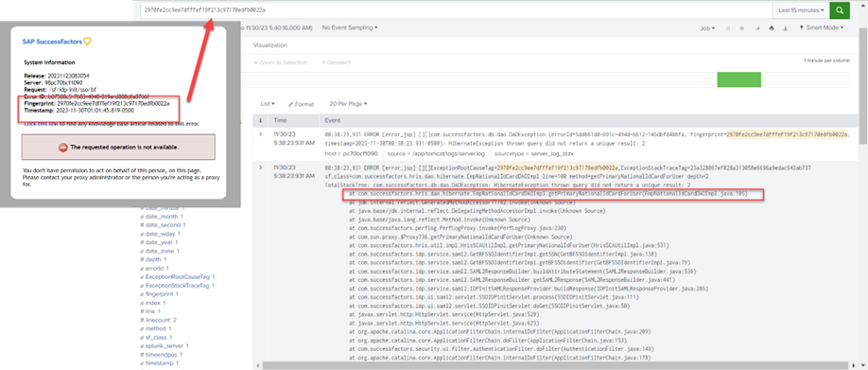Click the Deselect button
Image resolution: width=868 pixels, height=370 pixels.
(336, 62)
